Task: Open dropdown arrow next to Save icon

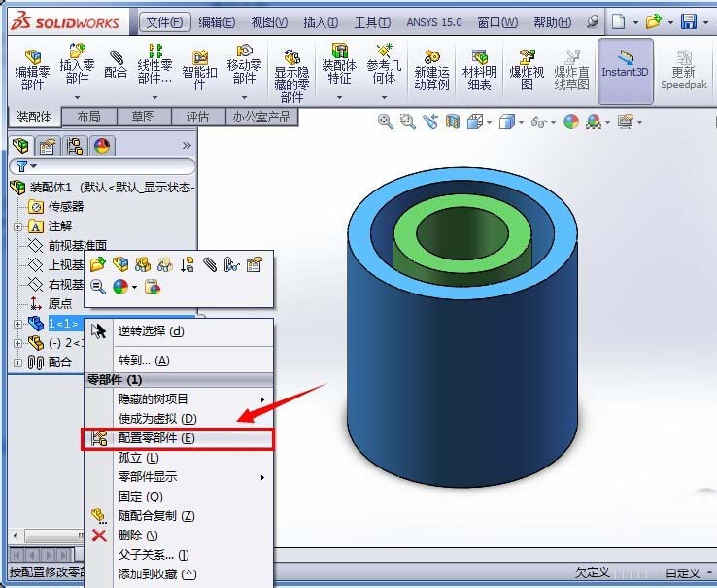Action: (706, 22)
